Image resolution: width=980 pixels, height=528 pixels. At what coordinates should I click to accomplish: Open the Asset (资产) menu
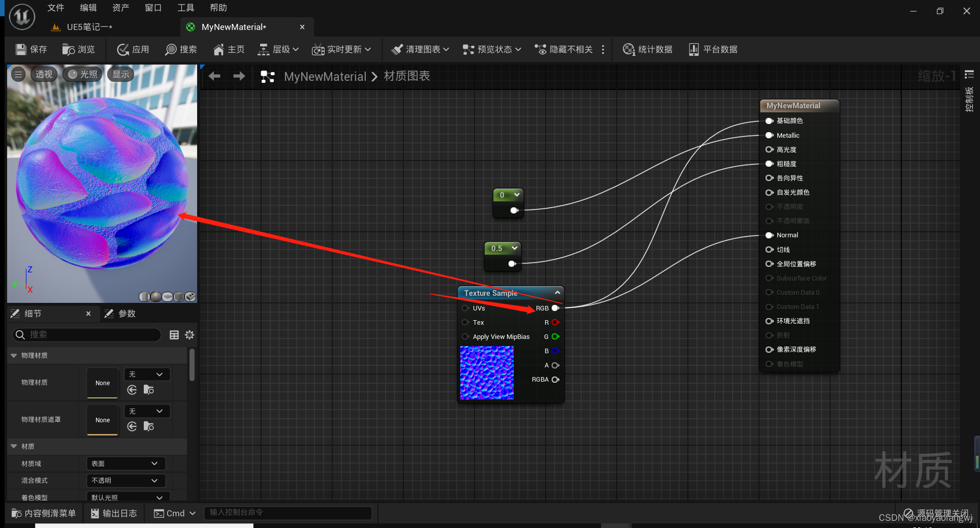[121, 8]
